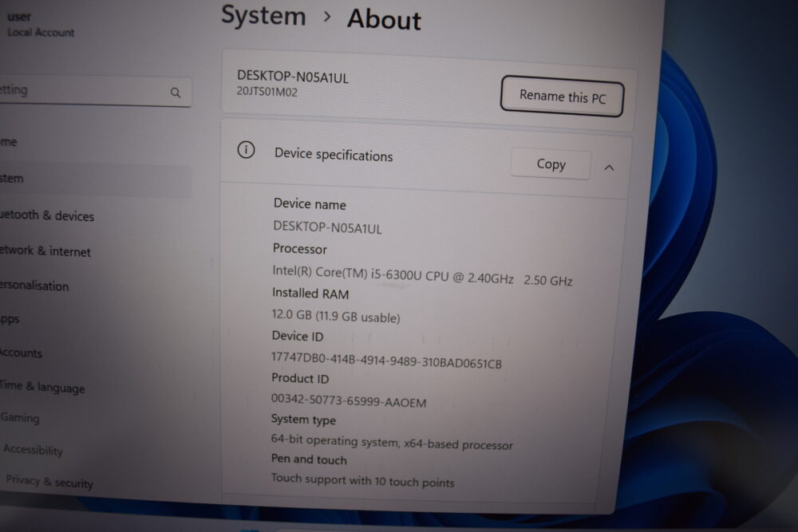
Task: Open Personalisation settings
Action: (34, 286)
